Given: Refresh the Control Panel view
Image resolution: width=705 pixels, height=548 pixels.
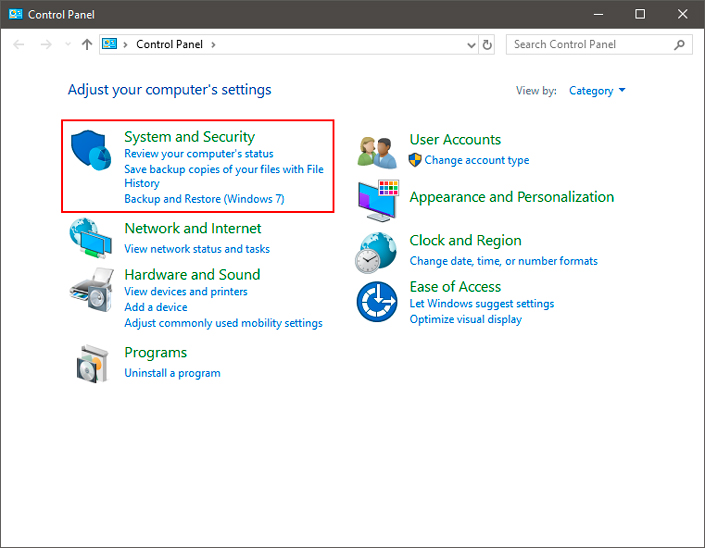Looking at the screenshot, I should tap(487, 45).
